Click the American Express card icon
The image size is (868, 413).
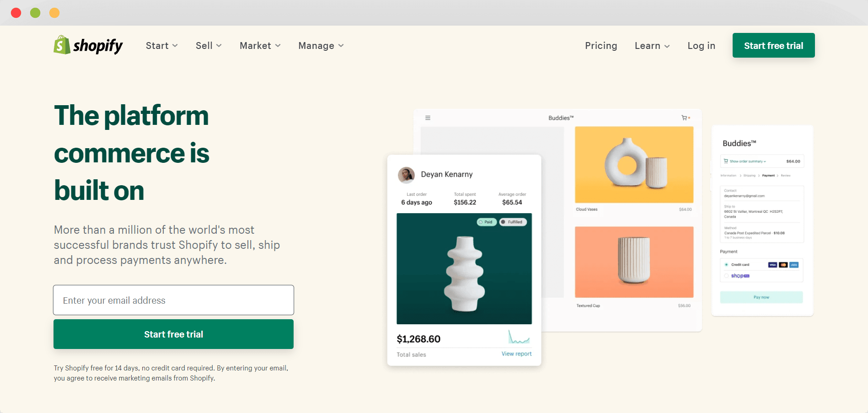pyautogui.click(x=794, y=265)
